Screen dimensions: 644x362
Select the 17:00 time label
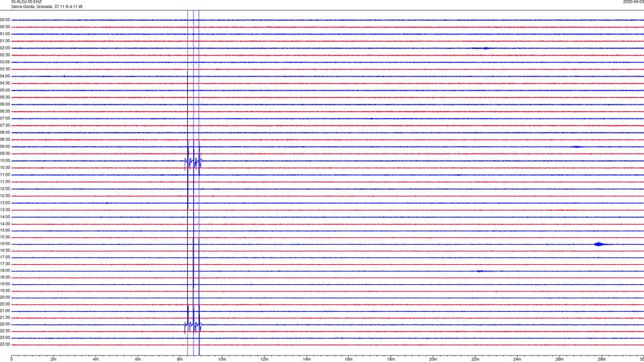(x=5, y=257)
